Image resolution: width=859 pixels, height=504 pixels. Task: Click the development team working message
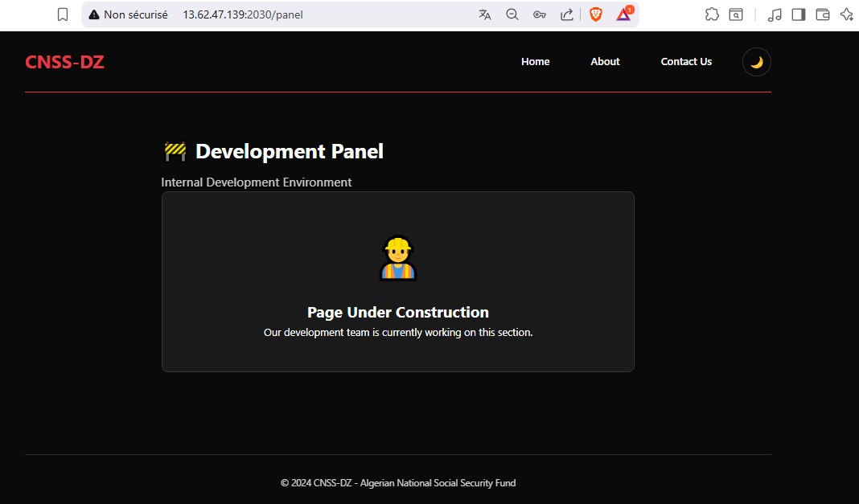click(x=397, y=332)
